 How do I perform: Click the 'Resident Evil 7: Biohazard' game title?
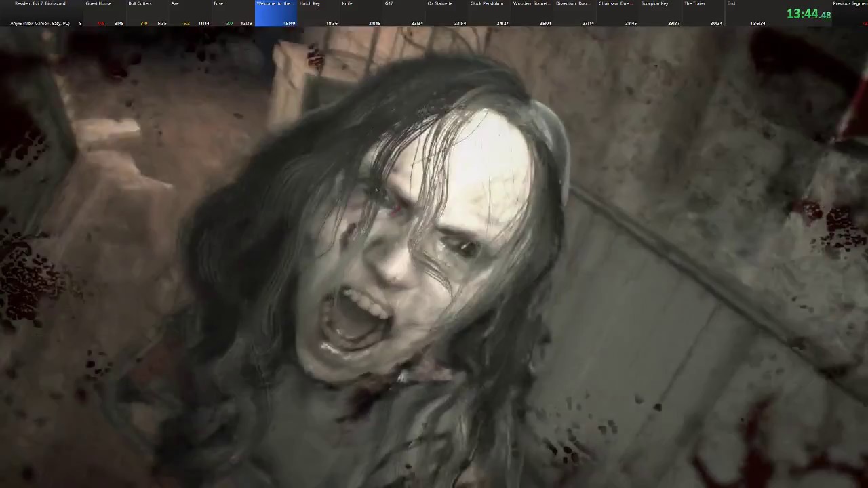click(x=40, y=3)
